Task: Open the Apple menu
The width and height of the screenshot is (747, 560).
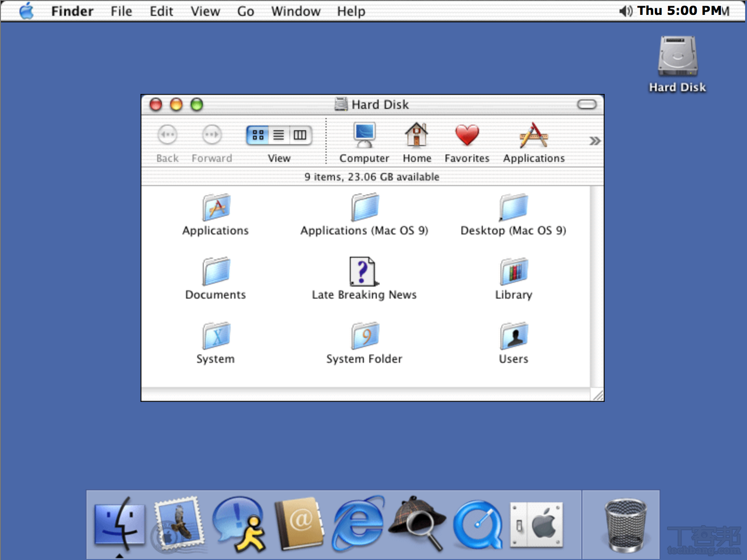Action: pos(26,11)
